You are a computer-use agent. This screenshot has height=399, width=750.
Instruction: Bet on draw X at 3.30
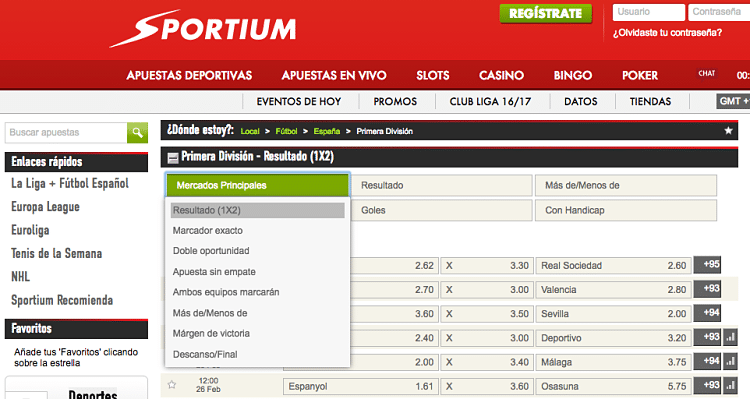486,266
